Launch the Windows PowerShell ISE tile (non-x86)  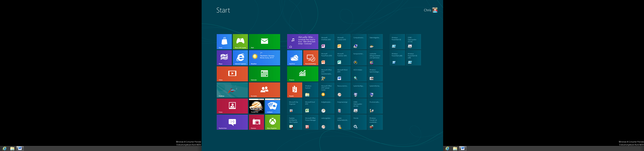pyautogui.click(x=397, y=42)
